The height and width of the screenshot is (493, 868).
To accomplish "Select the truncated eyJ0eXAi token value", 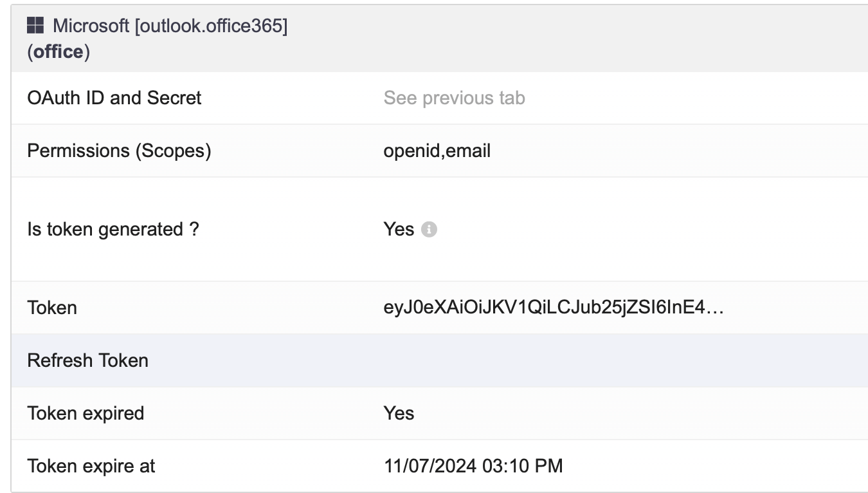I will click(x=554, y=308).
